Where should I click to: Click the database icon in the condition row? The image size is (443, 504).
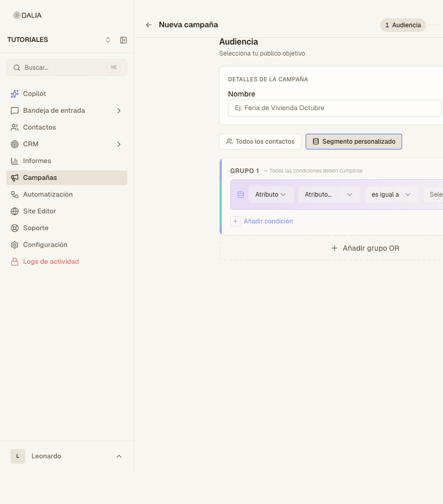click(x=240, y=195)
